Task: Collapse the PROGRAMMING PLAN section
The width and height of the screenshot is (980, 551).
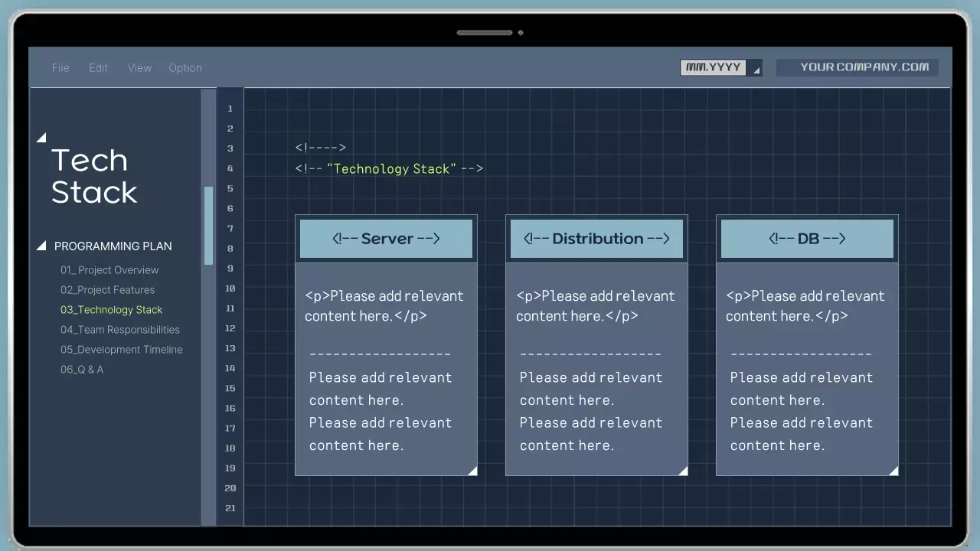Action: coord(42,245)
